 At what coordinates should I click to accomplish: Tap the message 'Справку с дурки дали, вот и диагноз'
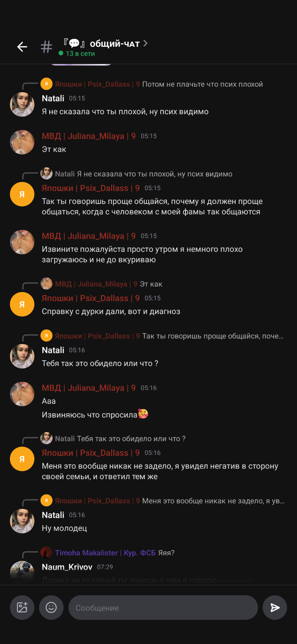(x=111, y=311)
